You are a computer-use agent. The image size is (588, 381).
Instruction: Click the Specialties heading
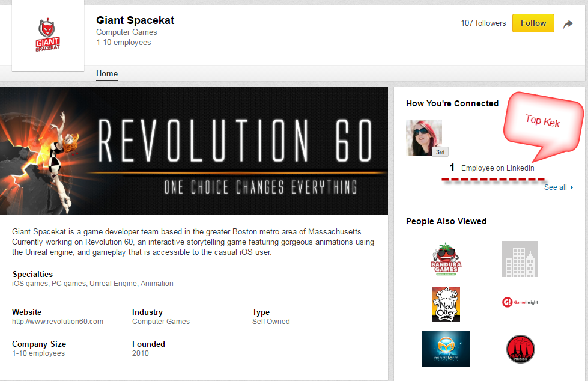32,275
